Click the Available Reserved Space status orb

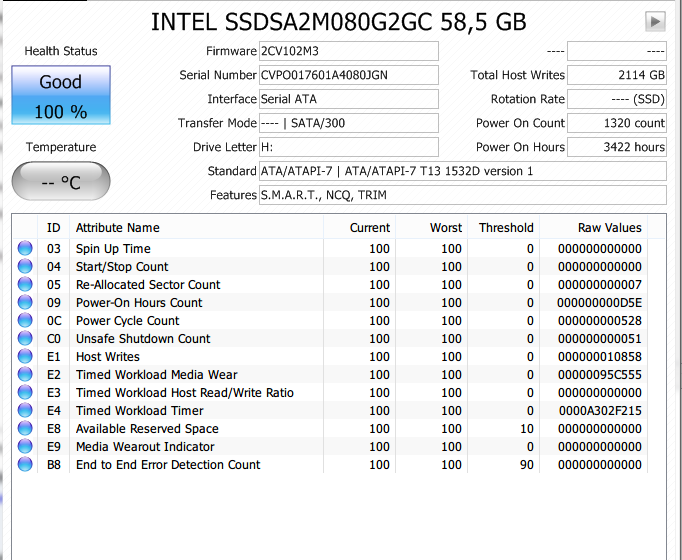(x=25, y=429)
